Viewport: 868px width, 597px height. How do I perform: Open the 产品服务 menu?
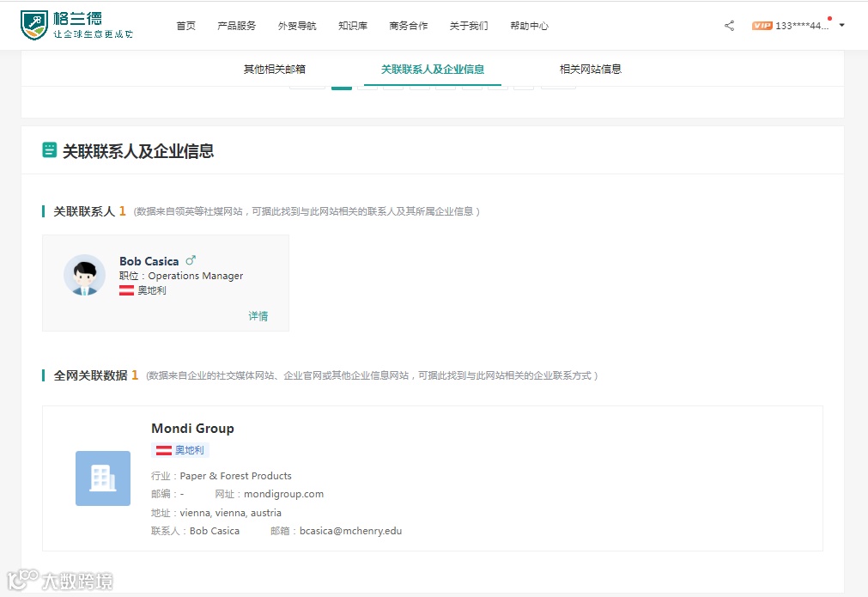(x=236, y=26)
